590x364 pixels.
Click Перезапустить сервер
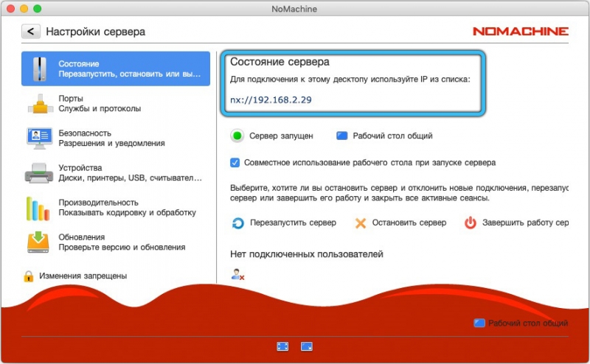click(293, 223)
